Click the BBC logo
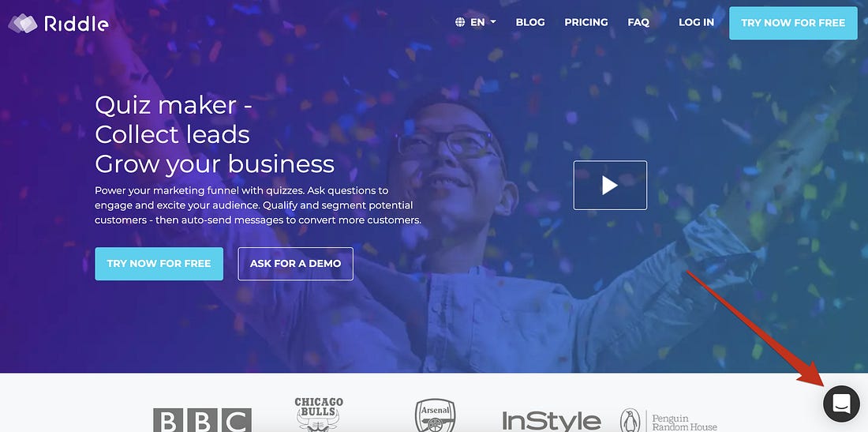The height and width of the screenshot is (432, 868). tap(202, 420)
